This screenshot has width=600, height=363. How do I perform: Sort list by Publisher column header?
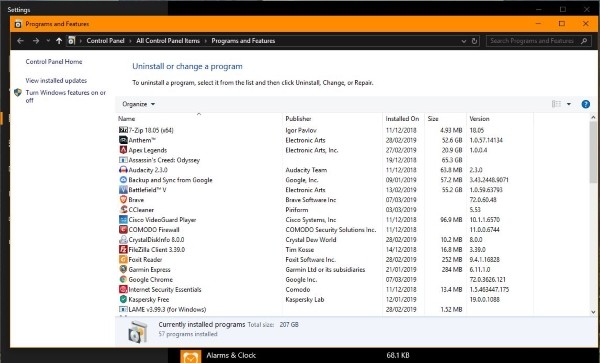333,119
